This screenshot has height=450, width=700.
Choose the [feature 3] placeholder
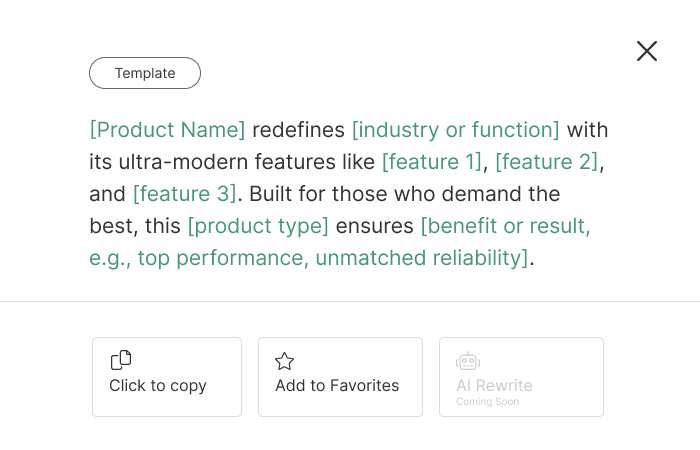pos(184,194)
